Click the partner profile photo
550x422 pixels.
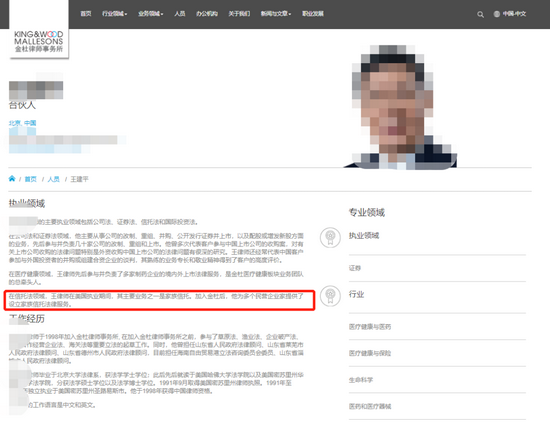[x=400, y=107]
